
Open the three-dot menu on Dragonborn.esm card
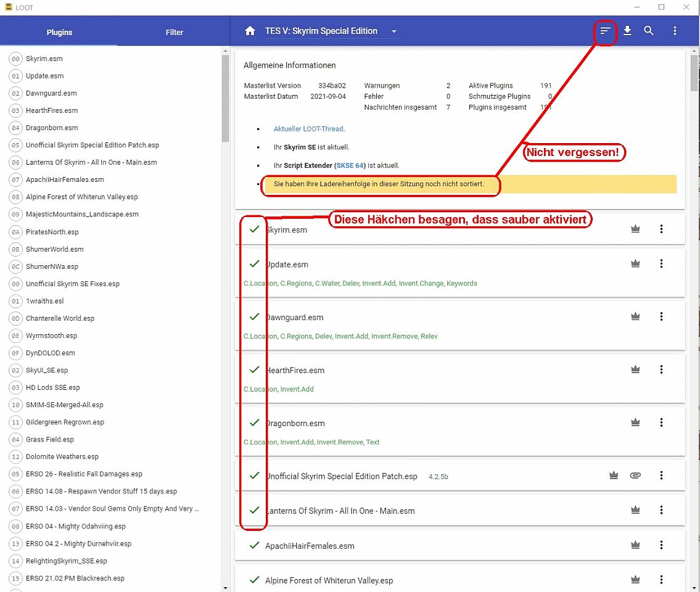661,423
